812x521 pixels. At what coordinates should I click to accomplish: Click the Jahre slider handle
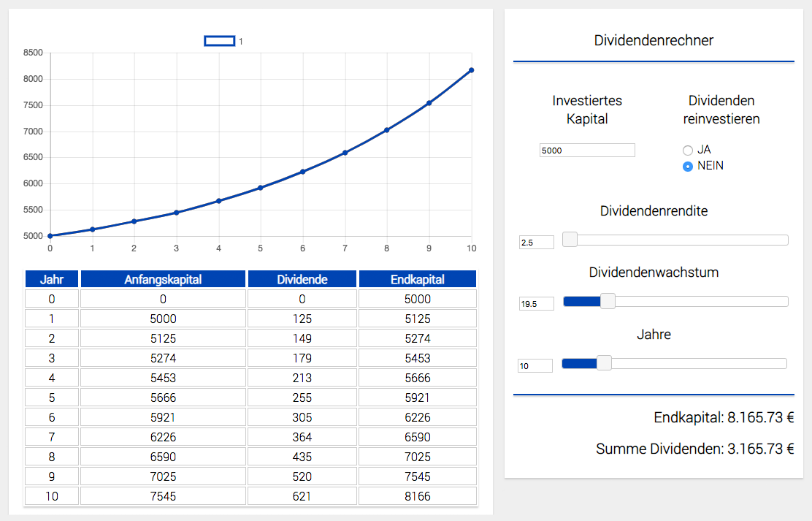click(604, 363)
